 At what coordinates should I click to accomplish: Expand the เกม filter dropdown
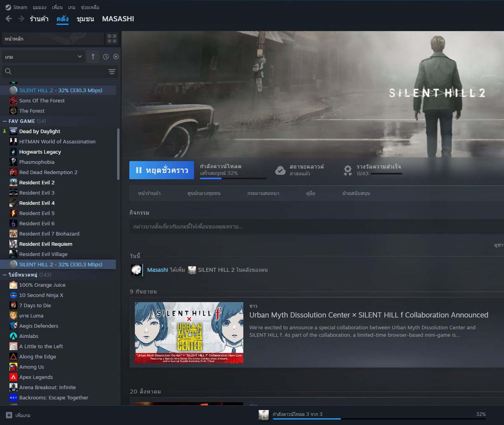(x=43, y=57)
